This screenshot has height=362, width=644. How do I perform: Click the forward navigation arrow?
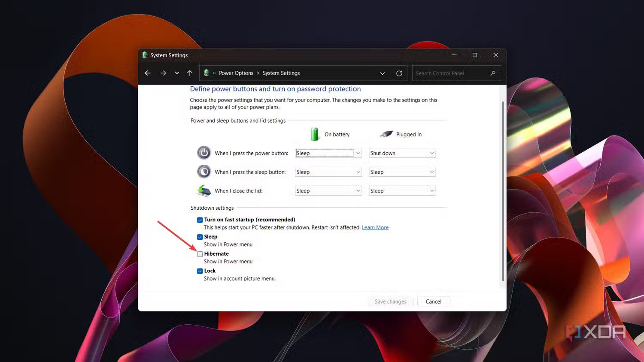click(163, 73)
